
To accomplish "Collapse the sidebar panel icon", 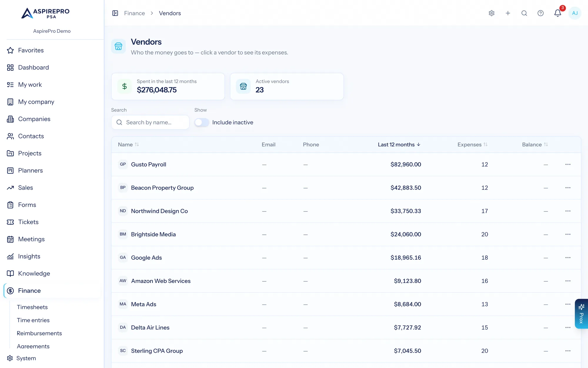I will 115,13.
